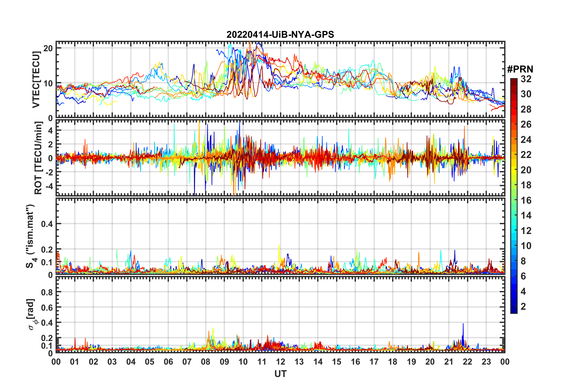Click colorbar tick label "32"
Screen dimensions: 561x392
click(x=526, y=79)
